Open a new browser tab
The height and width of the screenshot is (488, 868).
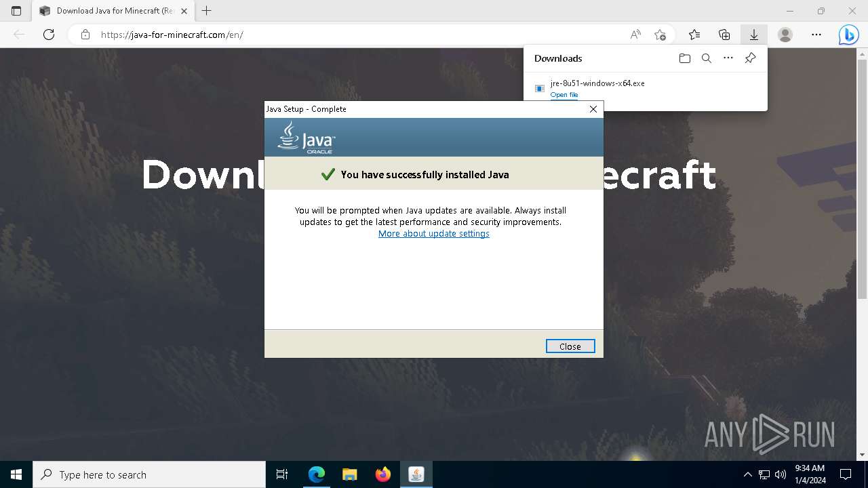[x=207, y=11]
